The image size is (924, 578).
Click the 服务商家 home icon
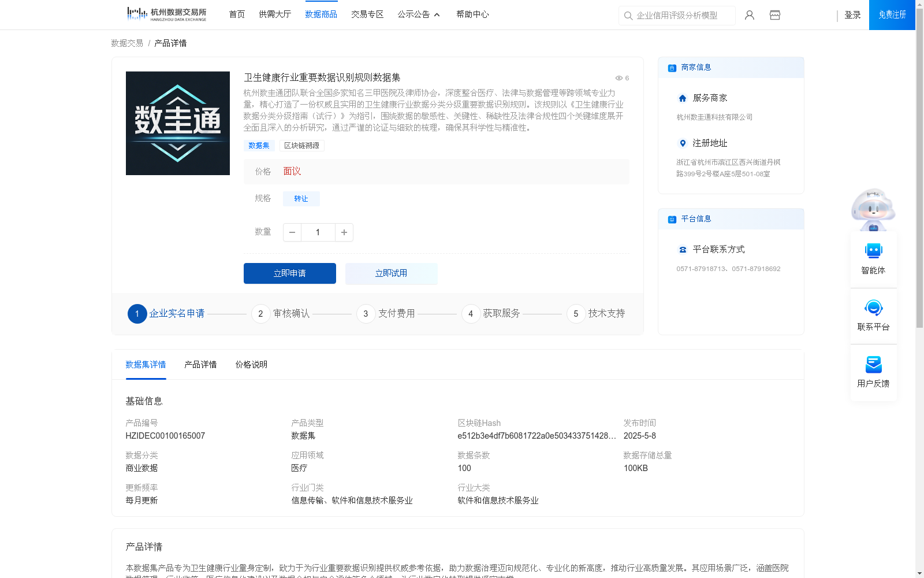coord(683,98)
